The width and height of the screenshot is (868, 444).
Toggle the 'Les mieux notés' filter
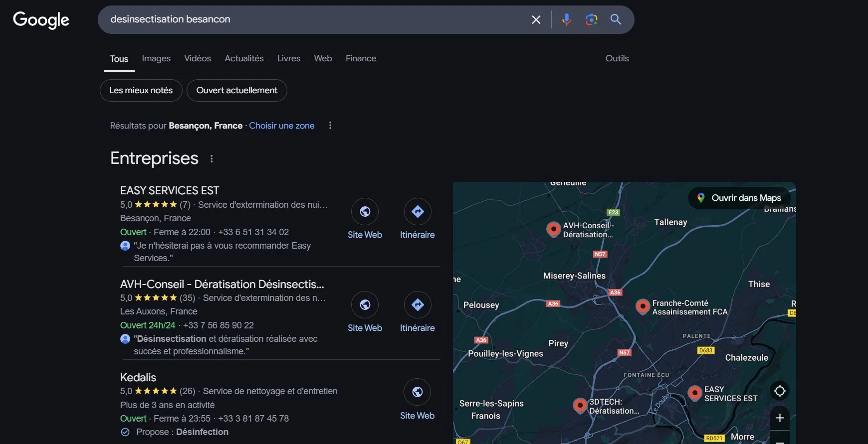(x=141, y=90)
